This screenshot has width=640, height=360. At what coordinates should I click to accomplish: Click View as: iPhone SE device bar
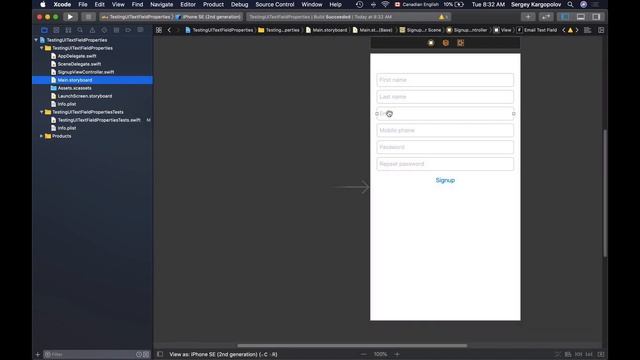pyautogui.click(x=223, y=354)
